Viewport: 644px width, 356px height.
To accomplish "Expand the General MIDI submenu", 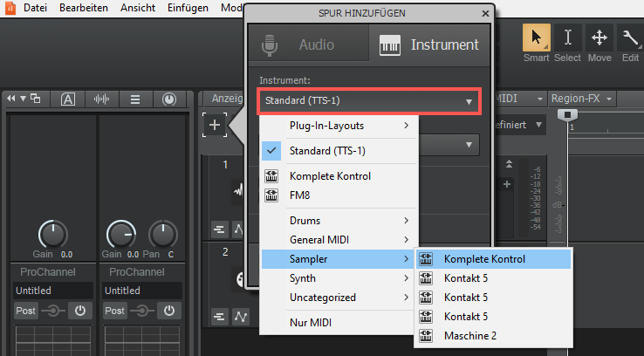I will [x=339, y=240].
